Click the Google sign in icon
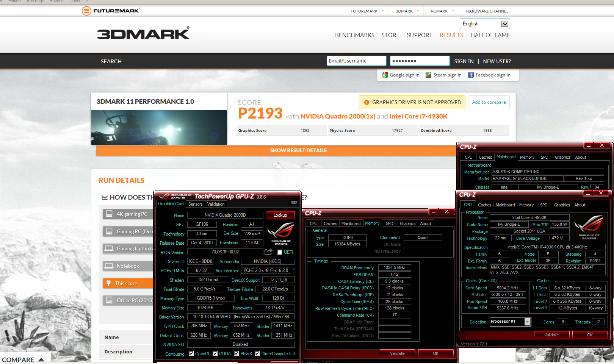This screenshot has height=364, width=614. pyautogui.click(x=385, y=75)
